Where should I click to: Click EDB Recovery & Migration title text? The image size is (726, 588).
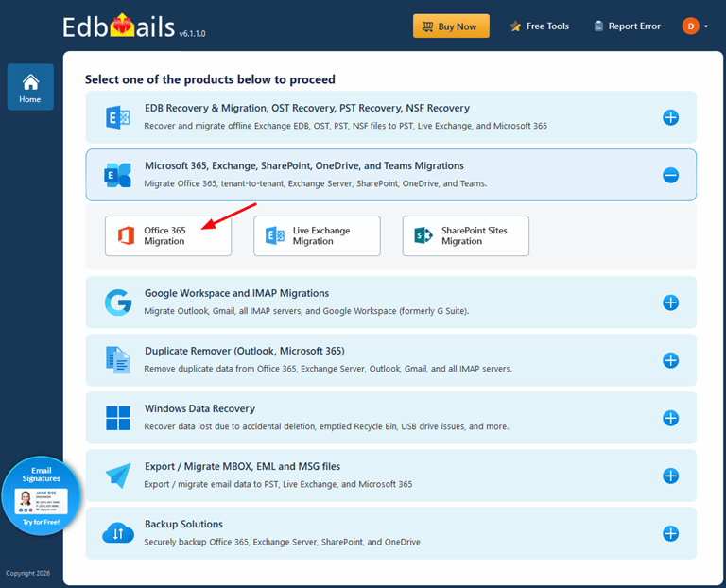coord(307,109)
